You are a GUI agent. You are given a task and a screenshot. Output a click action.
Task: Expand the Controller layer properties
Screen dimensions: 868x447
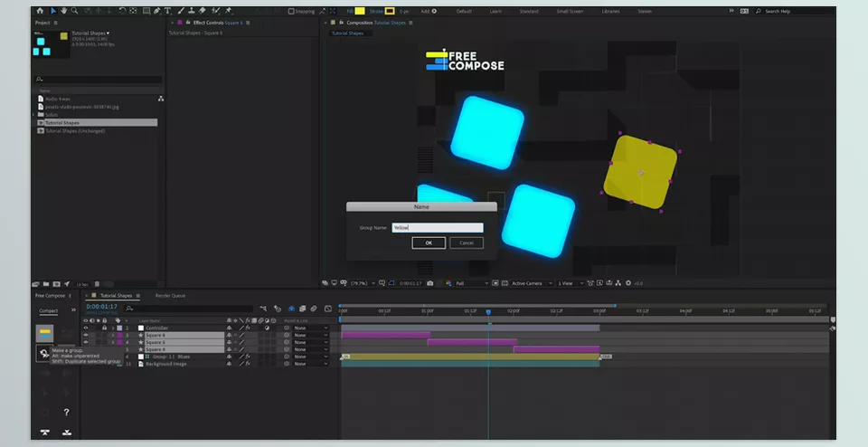[113, 328]
